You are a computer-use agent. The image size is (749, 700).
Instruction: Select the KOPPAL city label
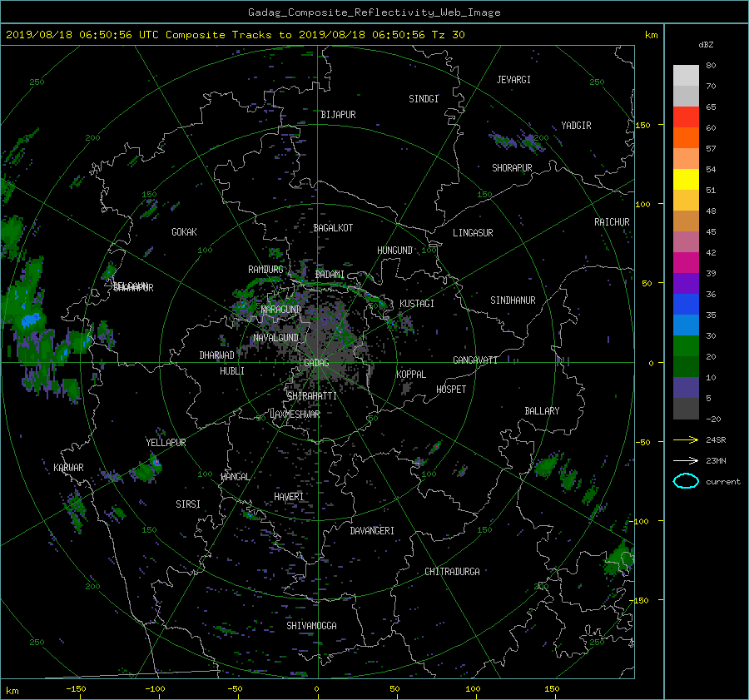point(411,374)
